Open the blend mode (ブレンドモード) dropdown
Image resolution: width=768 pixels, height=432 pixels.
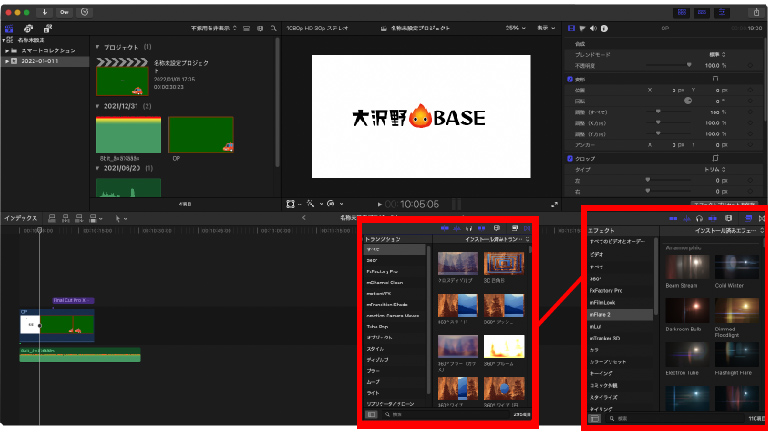(718, 54)
